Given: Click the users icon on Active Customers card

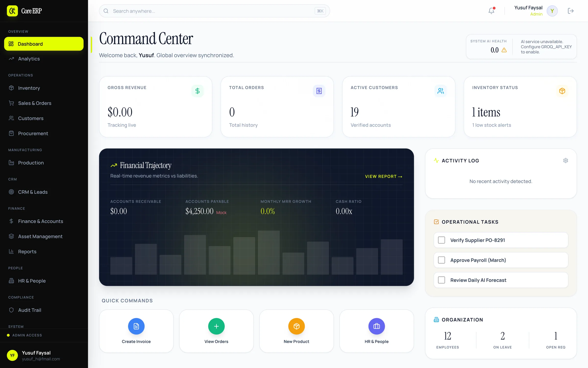Looking at the screenshot, I should click(441, 91).
